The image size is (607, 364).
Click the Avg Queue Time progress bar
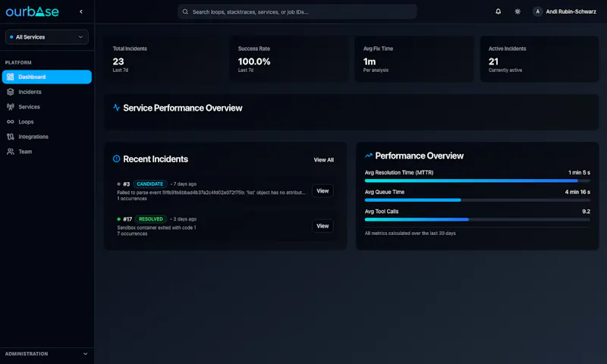[x=477, y=200]
